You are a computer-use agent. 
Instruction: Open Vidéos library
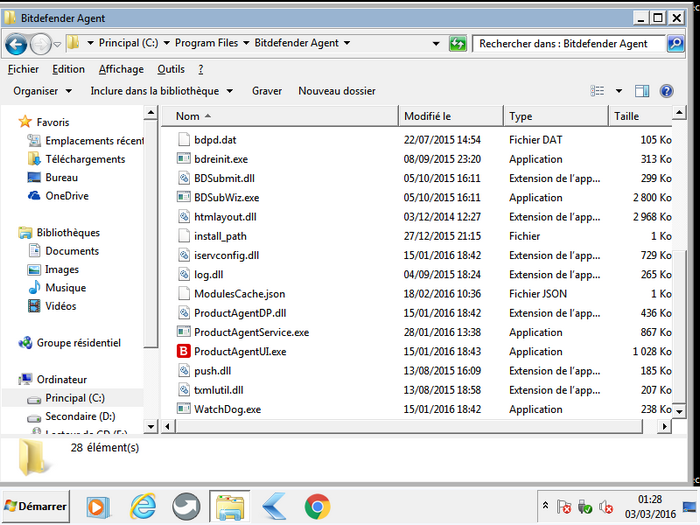(x=52, y=306)
